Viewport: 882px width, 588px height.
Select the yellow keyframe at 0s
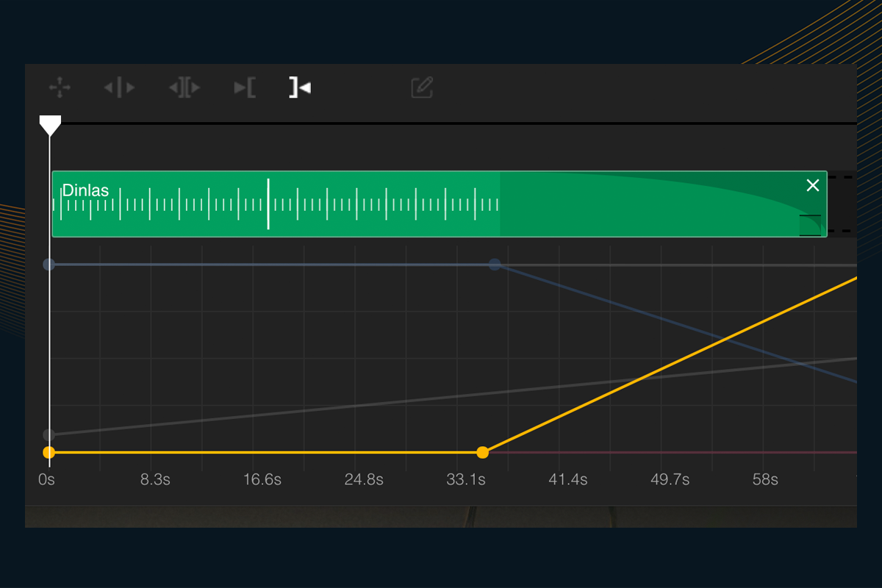click(x=49, y=452)
